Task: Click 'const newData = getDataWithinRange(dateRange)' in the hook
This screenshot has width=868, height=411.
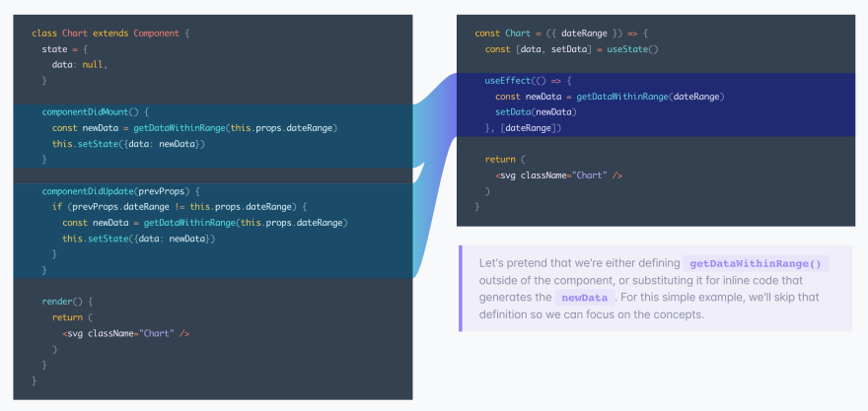Action: coord(610,97)
